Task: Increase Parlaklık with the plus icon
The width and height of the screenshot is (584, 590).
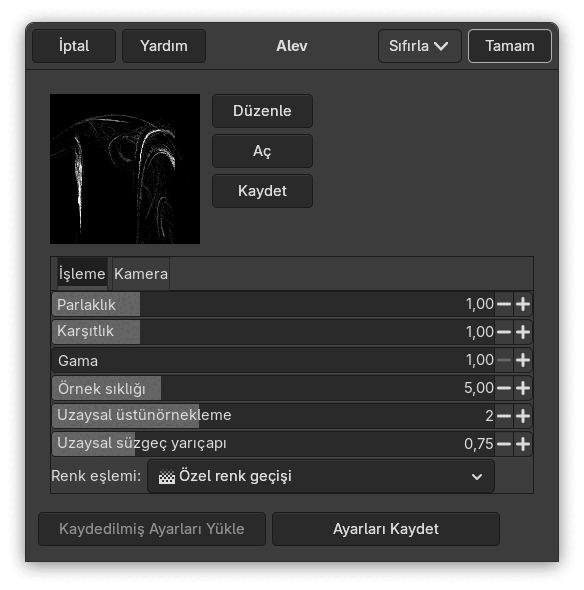Action: coord(523,304)
